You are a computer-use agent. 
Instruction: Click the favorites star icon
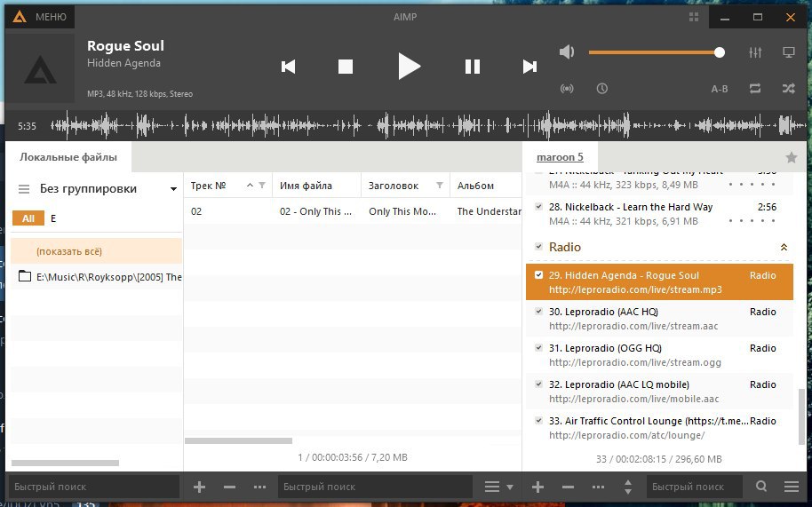[x=792, y=157]
